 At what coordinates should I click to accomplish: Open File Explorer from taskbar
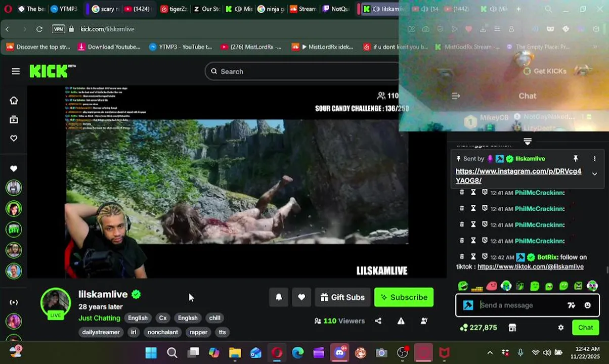tap(235, 353)
